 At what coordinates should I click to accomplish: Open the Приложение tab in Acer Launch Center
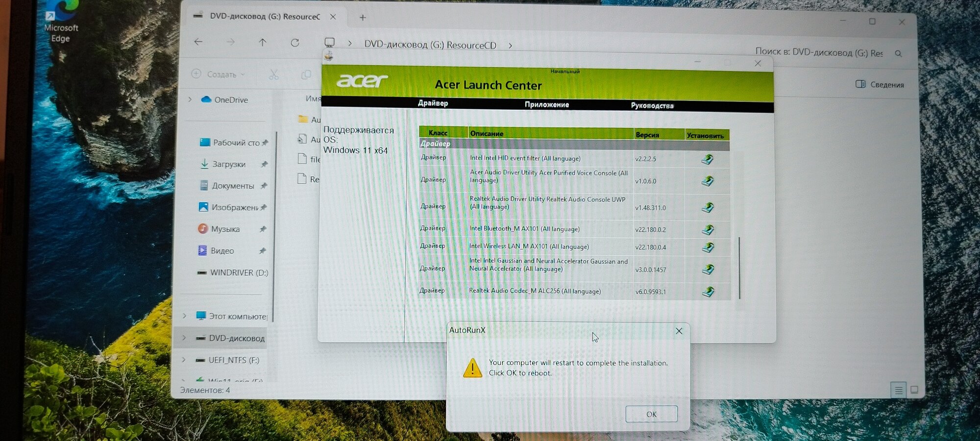546,104
